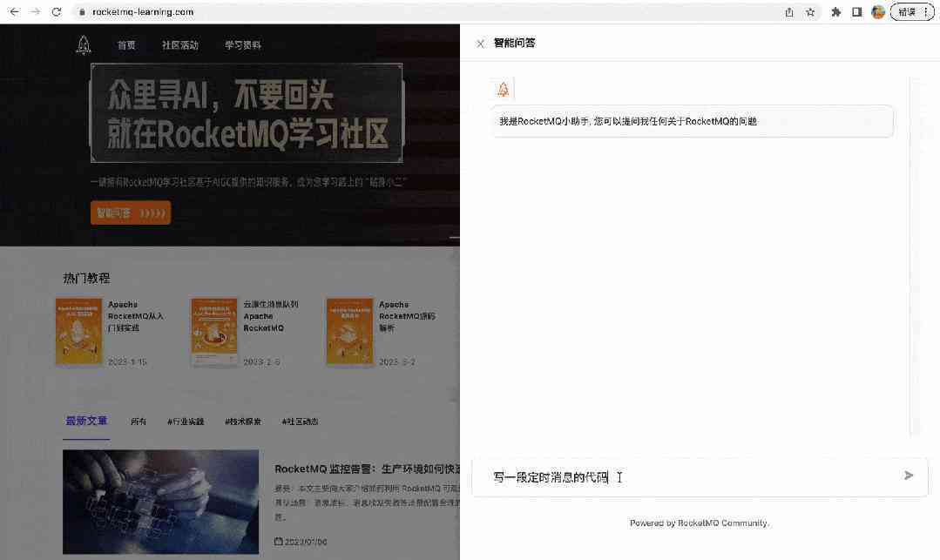Click the browser back arrow
The width and height of the screenshot is (940, 560).
15,12
